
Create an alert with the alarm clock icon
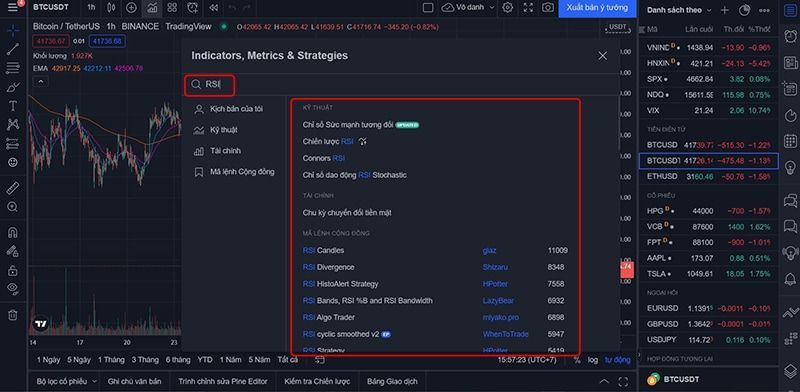click(192, 7)
